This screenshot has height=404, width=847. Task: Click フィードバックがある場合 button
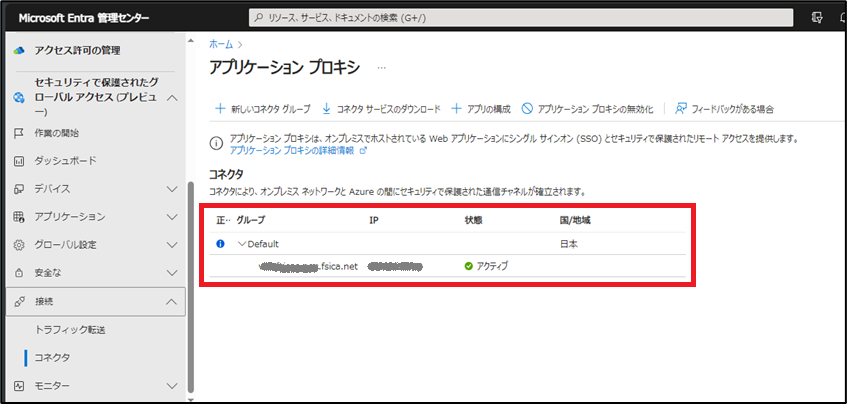[x=724, y=109]
